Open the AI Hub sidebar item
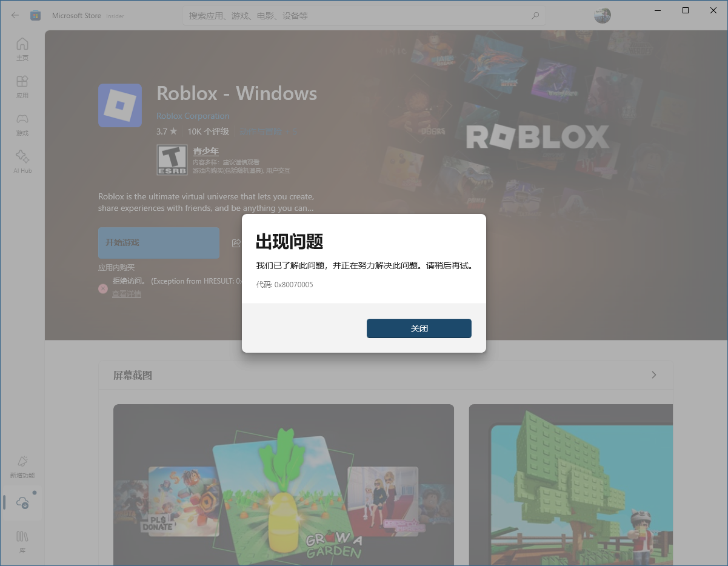Screen dimensions: 728x566 [x=22, y=162]
